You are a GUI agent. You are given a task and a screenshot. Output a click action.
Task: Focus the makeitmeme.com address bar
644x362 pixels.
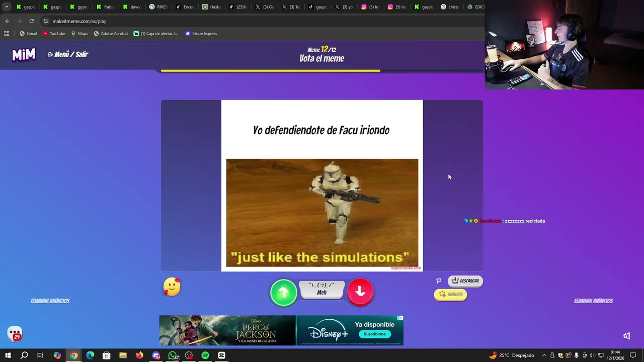(x=262, y=21)
